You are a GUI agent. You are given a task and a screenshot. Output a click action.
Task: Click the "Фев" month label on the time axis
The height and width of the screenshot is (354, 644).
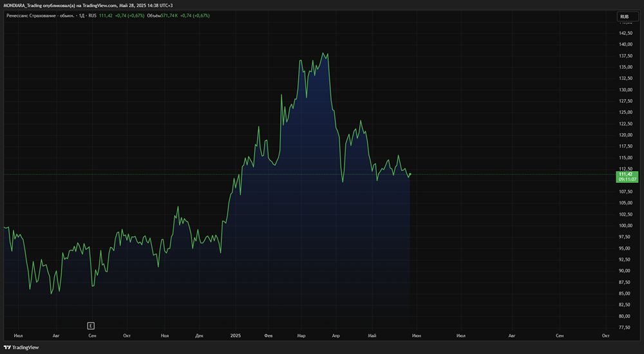(x=268, y=335)
